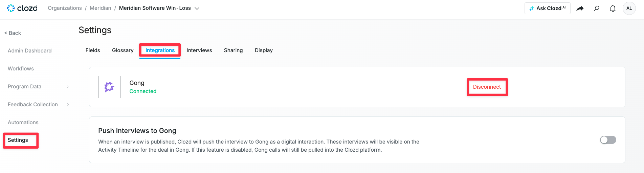This screenshot has width=644, height=173.
Task: Expand Program Data submenu chevron
Action: (x=68, y=87)
